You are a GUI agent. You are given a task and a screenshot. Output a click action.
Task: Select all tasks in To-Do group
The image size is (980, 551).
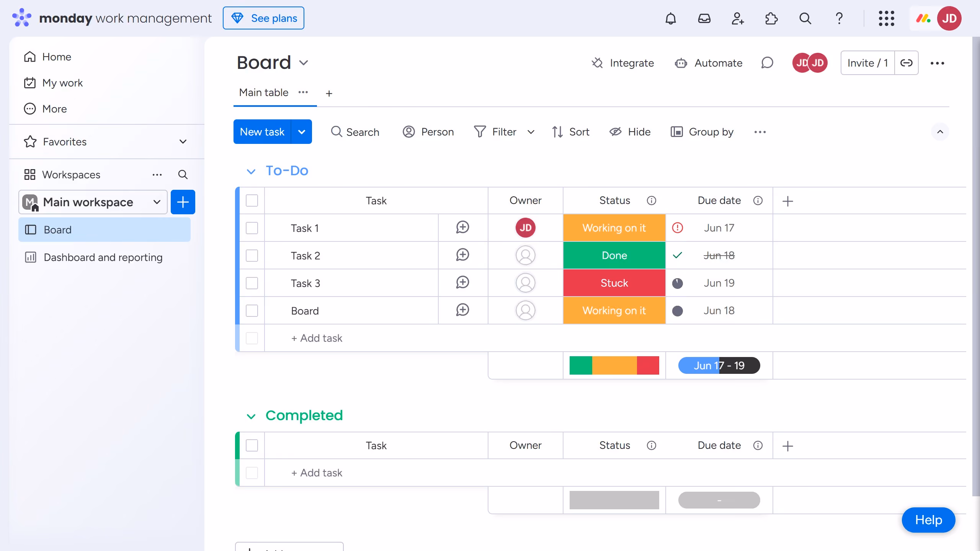point(252,201)
